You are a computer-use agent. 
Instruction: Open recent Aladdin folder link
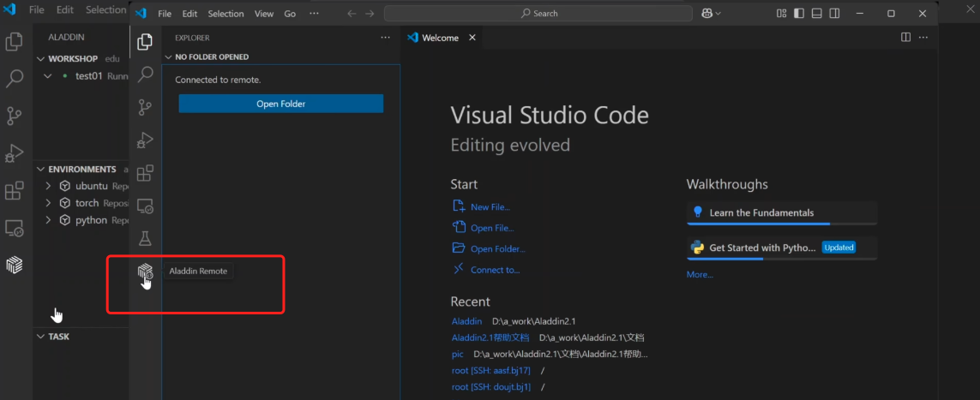click(467, 321)
